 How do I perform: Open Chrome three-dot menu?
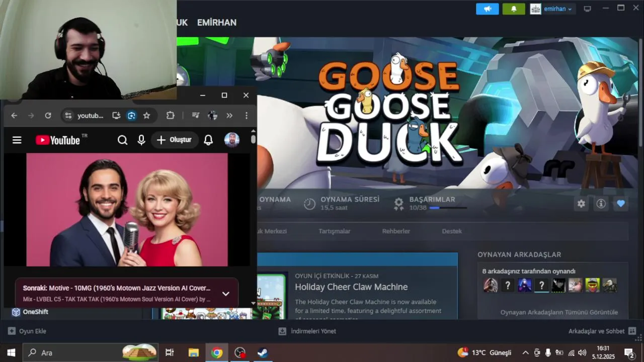click(x=246, y=116)
